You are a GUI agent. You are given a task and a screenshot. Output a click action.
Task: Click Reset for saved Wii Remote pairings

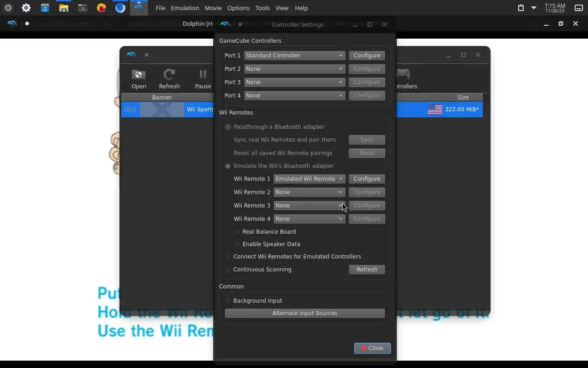click(367, 153)
